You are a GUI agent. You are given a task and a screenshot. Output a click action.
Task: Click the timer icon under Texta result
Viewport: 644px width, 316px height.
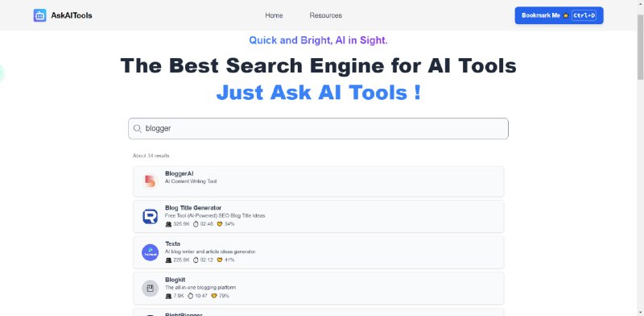196,260
